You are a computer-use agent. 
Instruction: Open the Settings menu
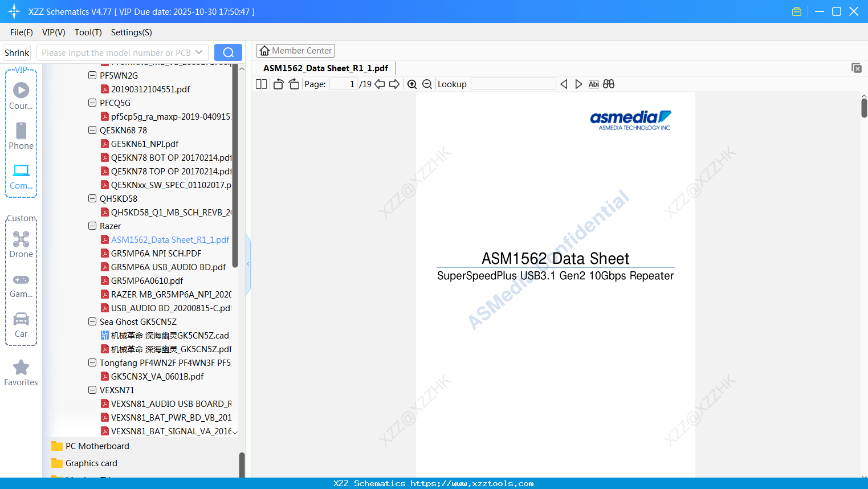(x=132, y=32)
